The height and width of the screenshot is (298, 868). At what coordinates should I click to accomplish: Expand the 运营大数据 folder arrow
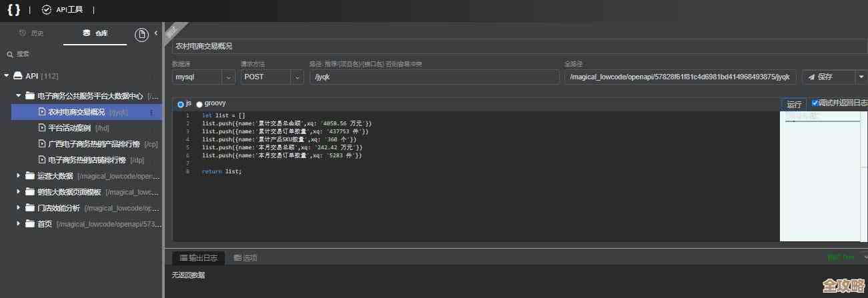coord(19,176)
